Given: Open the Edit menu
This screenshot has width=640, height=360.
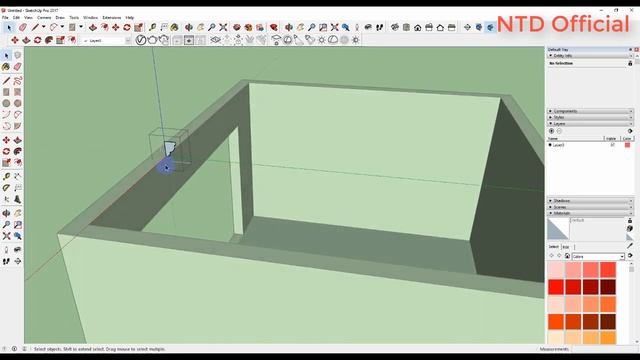Looking at the screenshot, I should (16, 18).
